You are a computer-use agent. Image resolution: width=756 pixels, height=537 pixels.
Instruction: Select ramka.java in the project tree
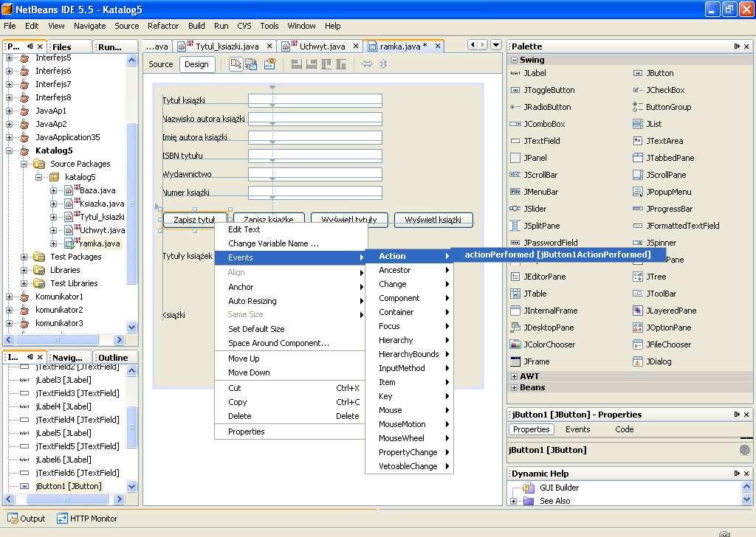pyautogui.click(x=100, y=243)
